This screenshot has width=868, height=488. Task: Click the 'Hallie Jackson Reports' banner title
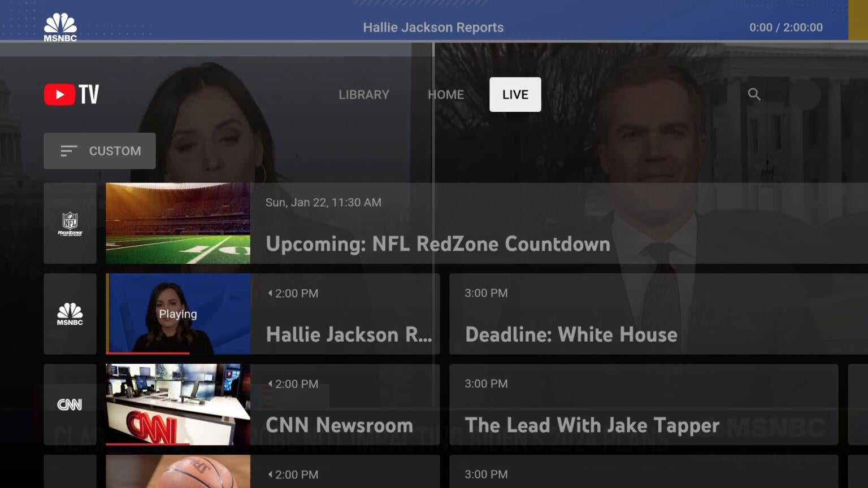[x=433, y=27]
